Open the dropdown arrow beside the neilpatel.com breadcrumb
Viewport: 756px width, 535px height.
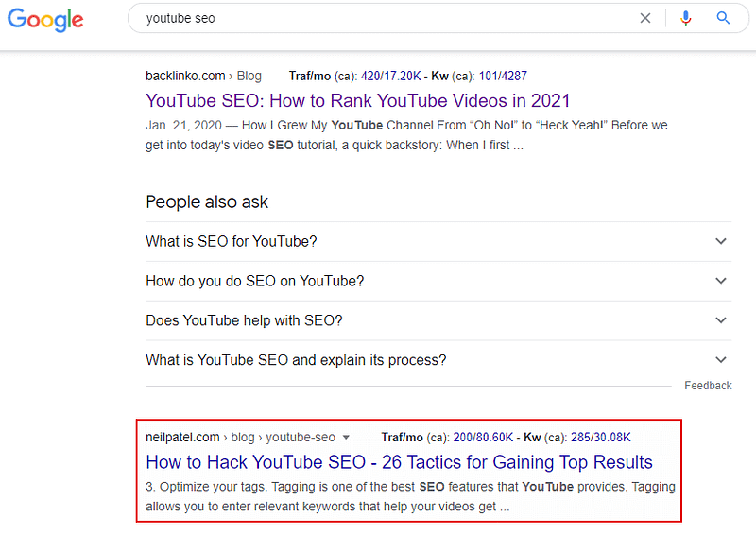point(346,438)
